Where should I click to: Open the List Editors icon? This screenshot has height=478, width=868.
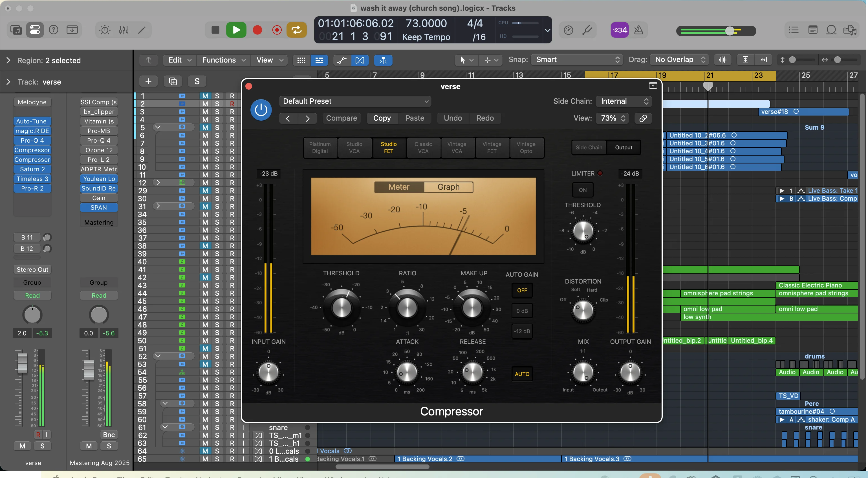(794, 30)
